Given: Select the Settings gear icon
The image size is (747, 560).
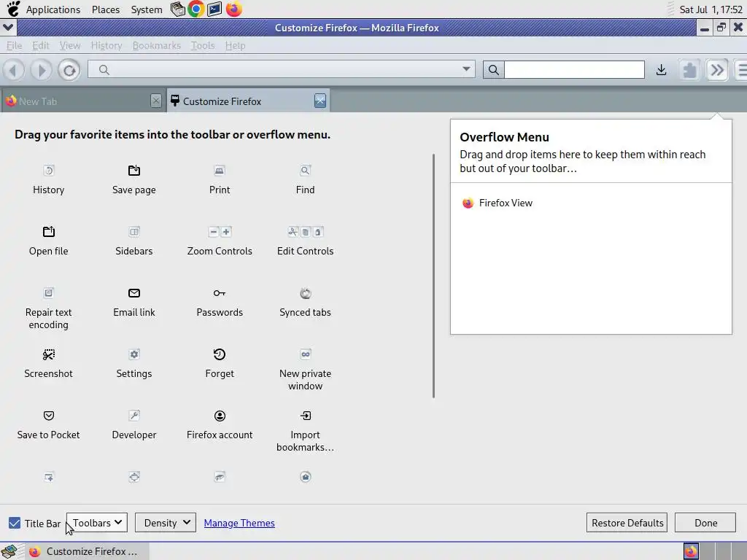Looking at the screenshot, I should pos(134,354).
